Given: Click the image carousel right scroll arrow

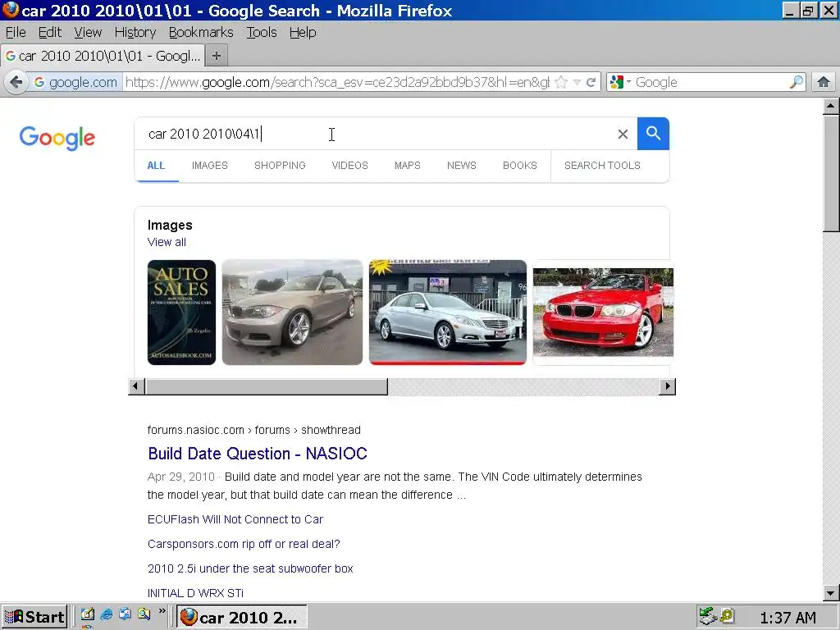Looking at the screenshot, I should [667, 386].
